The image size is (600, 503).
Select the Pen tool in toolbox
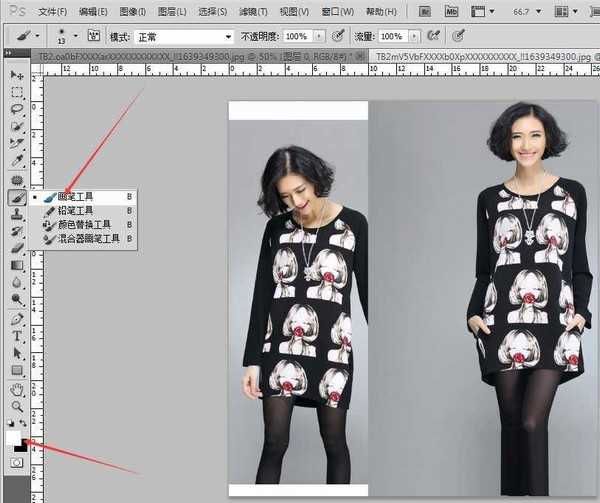17,319
